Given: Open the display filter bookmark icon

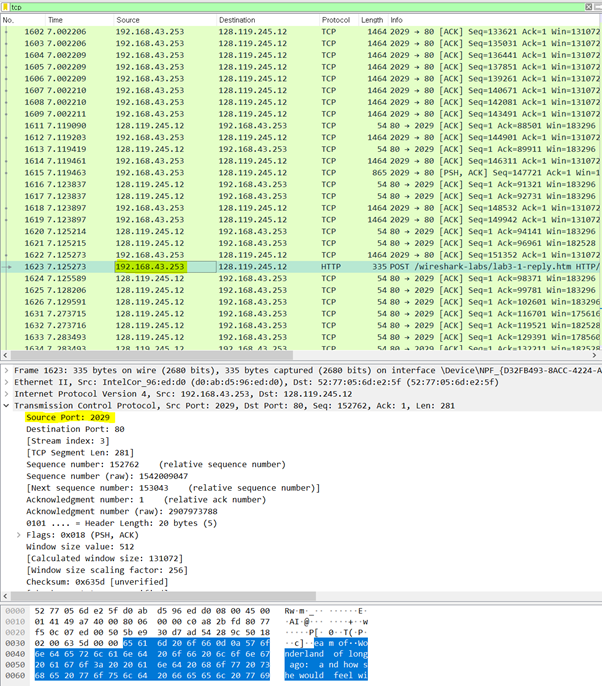Looking at the screenshot, I should coord(6,7).
